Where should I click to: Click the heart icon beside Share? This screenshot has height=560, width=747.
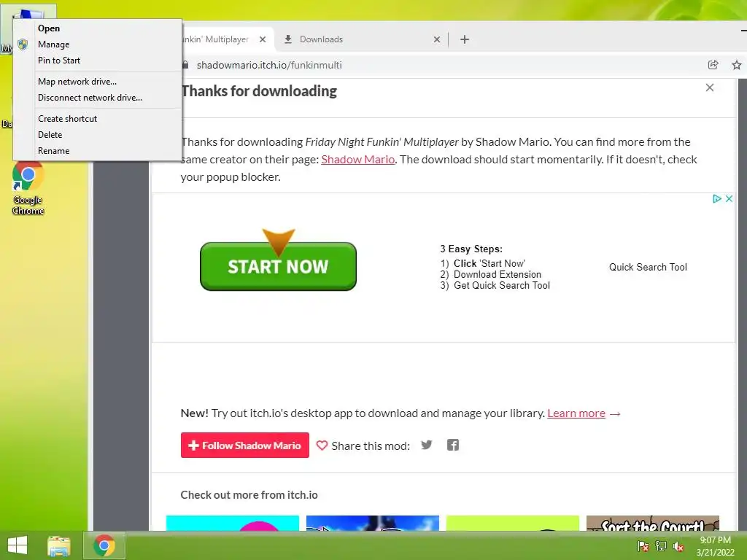322,446
